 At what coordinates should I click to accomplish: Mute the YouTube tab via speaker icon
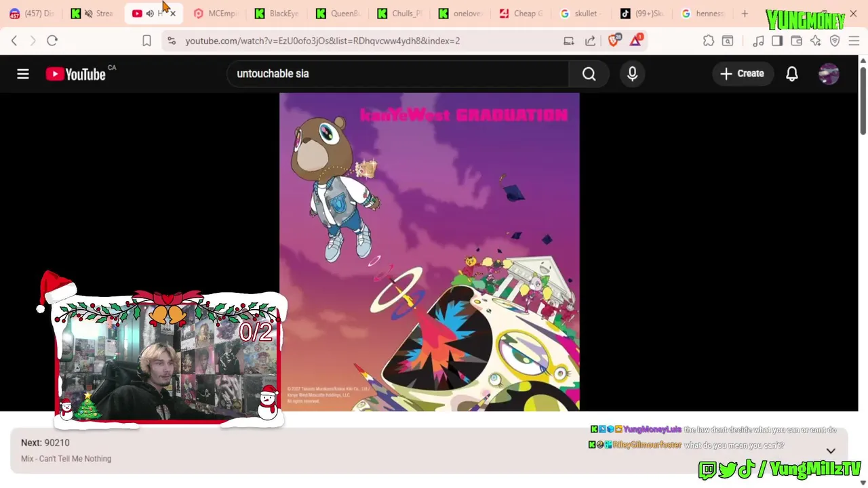point(150,14)
